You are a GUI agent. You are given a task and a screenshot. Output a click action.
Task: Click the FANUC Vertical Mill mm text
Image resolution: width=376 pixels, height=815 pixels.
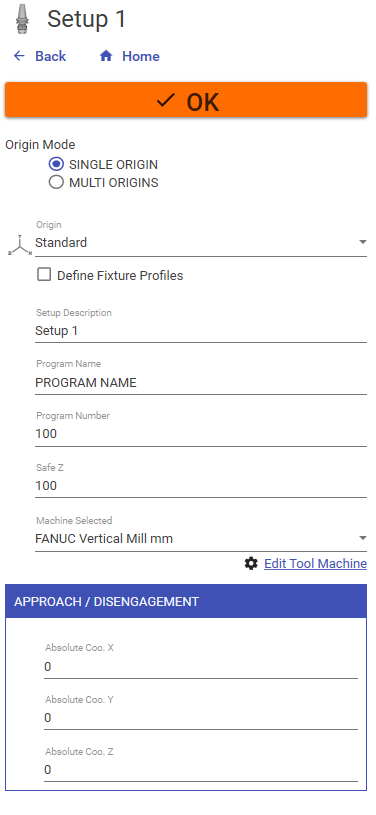pyautogui.click(x=104, y=539)
